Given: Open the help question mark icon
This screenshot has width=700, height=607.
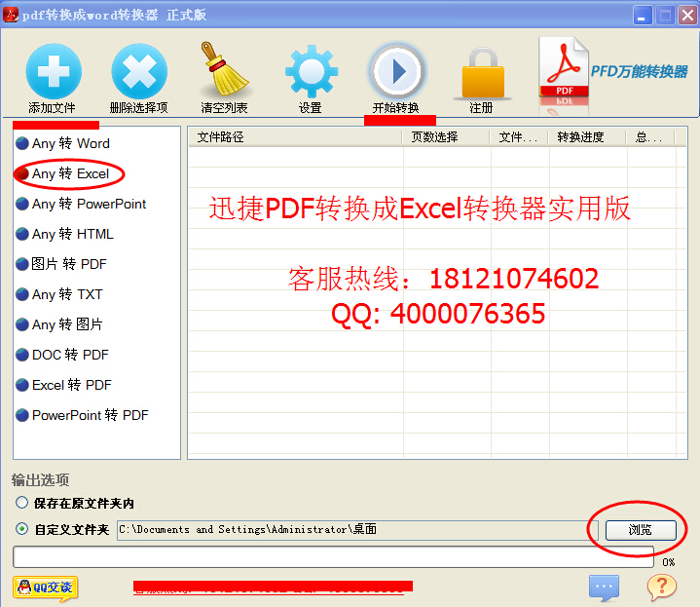Looking at the screenshot, I should click(x=662, y=587).
